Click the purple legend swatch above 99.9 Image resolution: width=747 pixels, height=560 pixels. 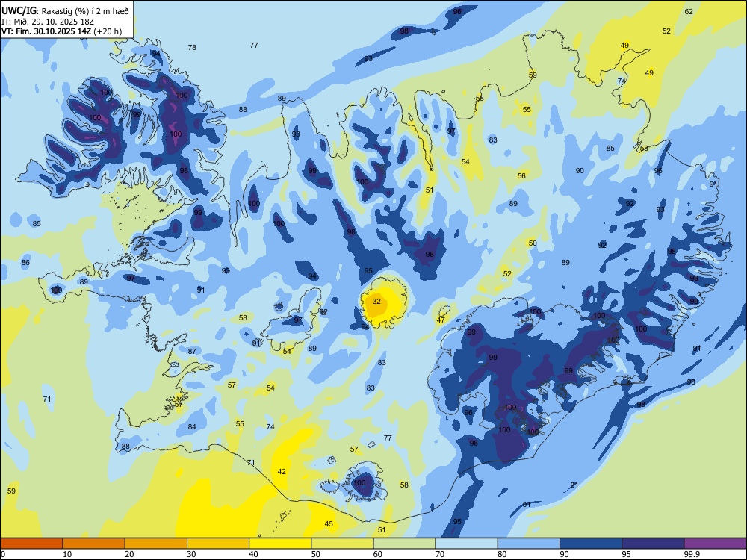[715, 544]
